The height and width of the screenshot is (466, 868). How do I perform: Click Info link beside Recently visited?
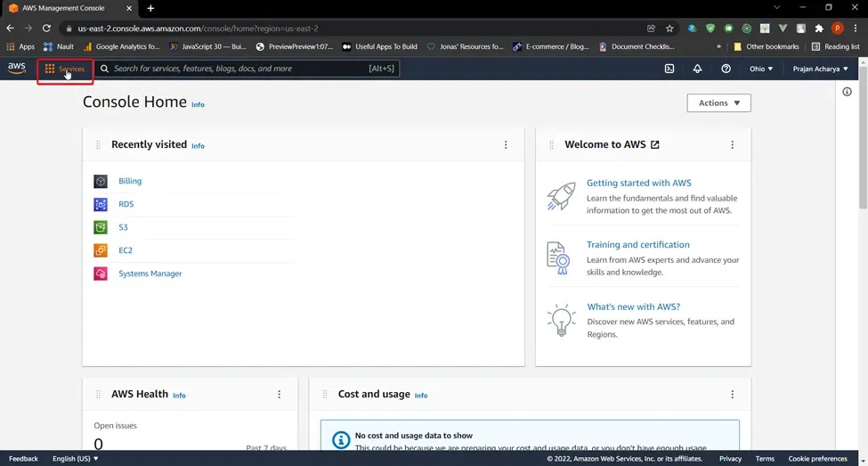(x=198, y=146)
